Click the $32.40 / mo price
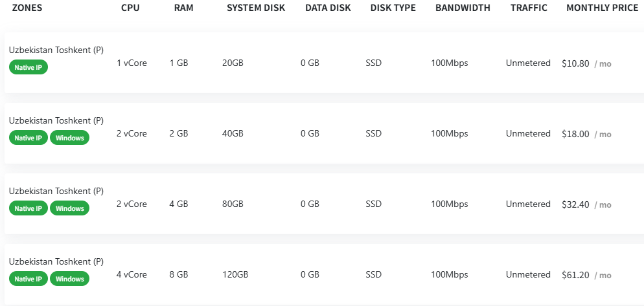The width and height of the screenshot is (644, 306). click(x=586, y=204)
